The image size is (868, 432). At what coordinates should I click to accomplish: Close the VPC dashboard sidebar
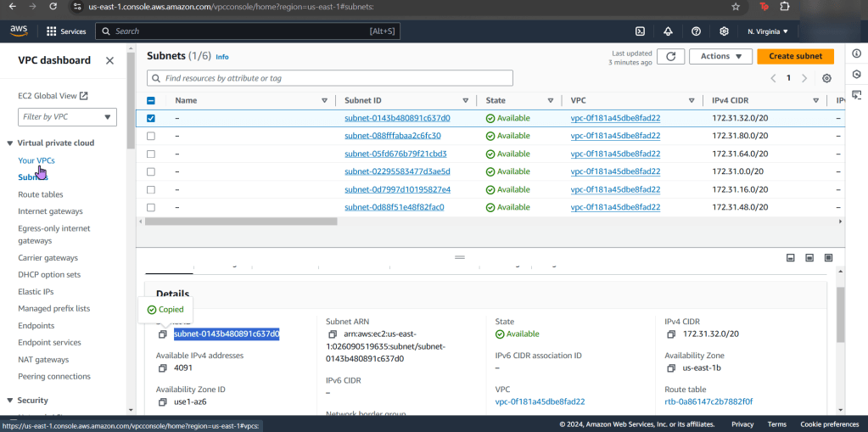109,60
